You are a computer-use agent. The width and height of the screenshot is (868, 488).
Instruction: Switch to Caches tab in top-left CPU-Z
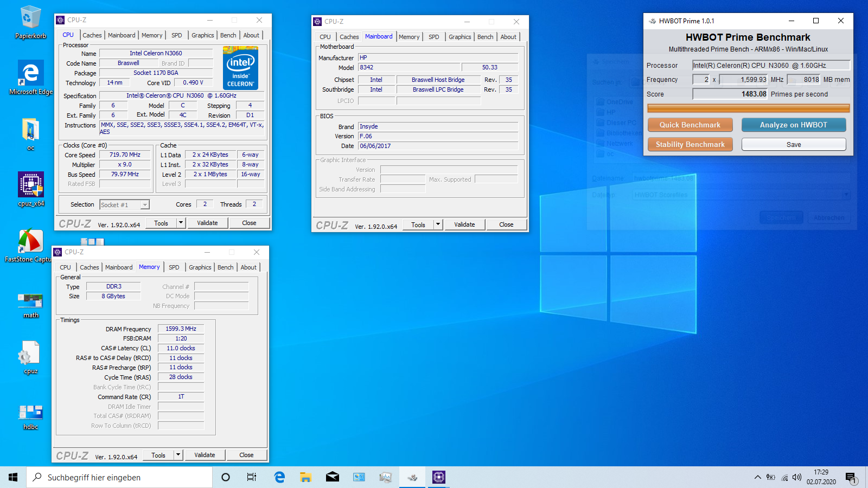coord(92,35)
